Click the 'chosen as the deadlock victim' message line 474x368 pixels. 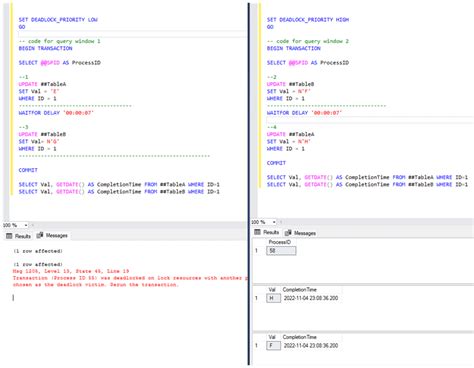95,285
